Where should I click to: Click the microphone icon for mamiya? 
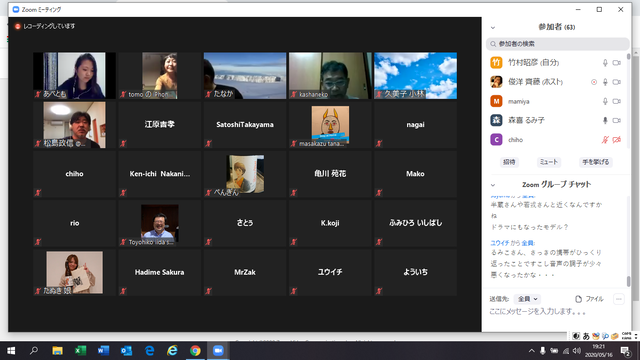[605, 101]
